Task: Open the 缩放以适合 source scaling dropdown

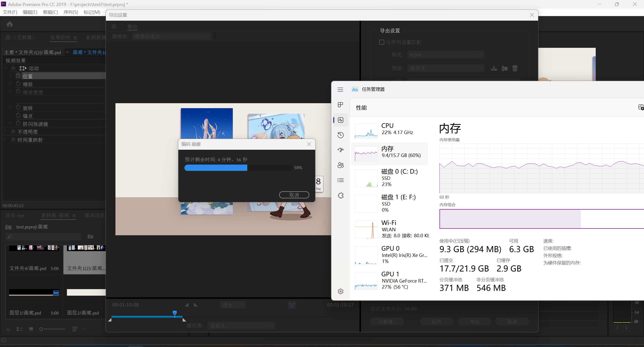Action: pyautogui.click(x=172, y=36)
